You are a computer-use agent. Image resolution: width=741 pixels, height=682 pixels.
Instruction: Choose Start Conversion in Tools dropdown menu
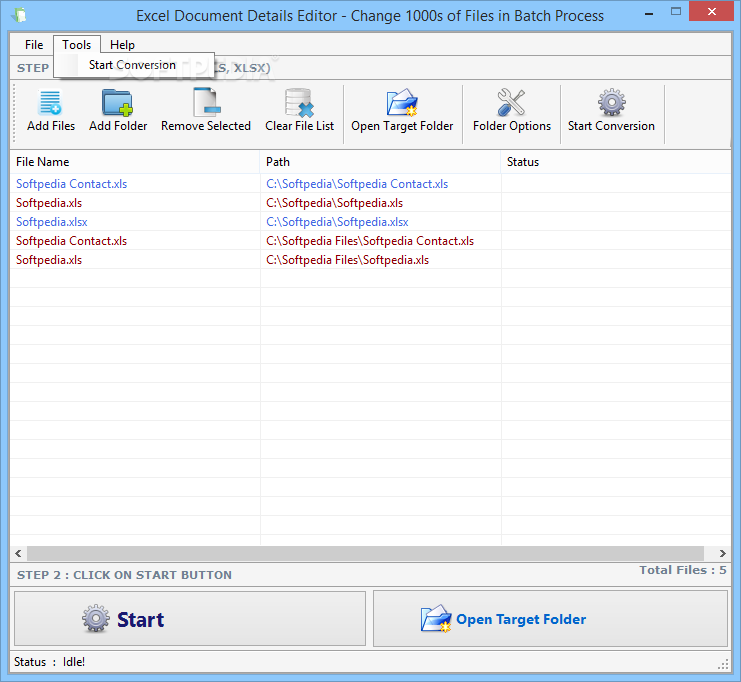[132, 65]
